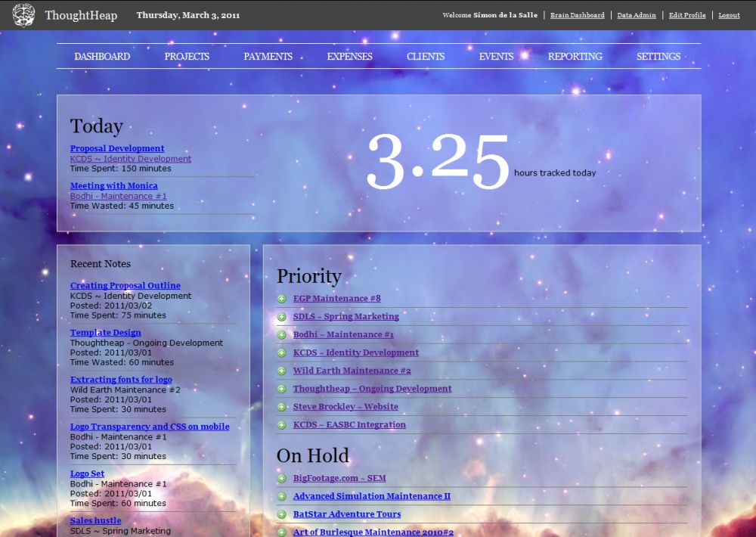The image size is (756, 537).
Task: Open the Reporting section
Action: (x=575, y=57)
